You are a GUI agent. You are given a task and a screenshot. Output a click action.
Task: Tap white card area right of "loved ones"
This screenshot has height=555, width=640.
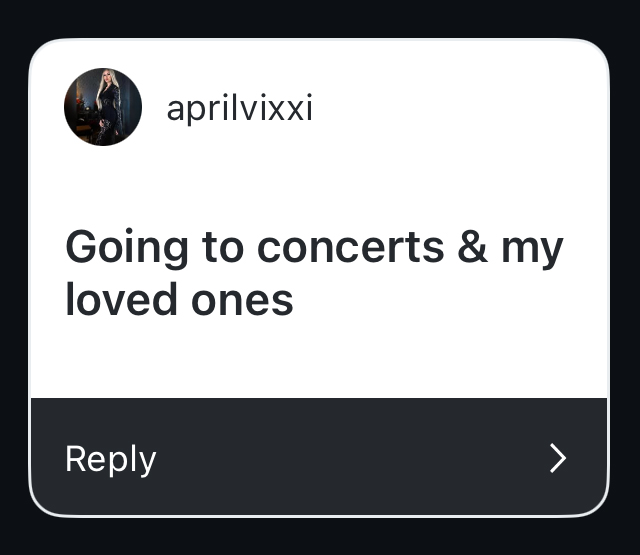pos(450,299)
